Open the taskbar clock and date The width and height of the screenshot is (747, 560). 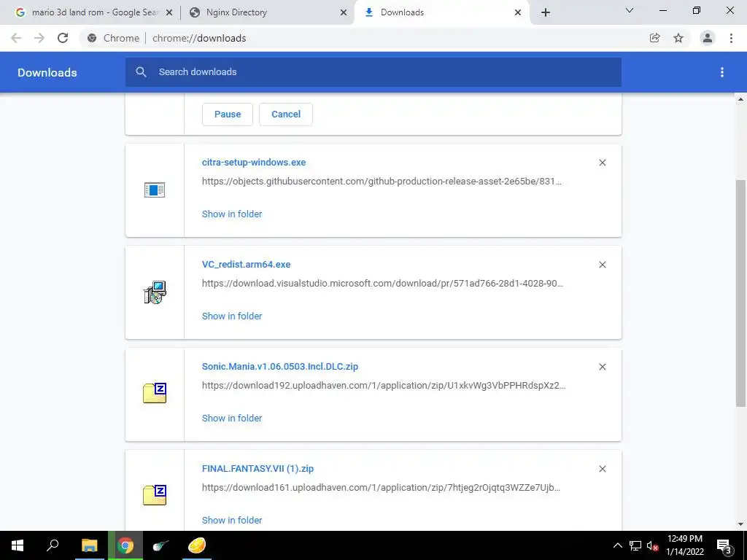[x=684, y=545]
